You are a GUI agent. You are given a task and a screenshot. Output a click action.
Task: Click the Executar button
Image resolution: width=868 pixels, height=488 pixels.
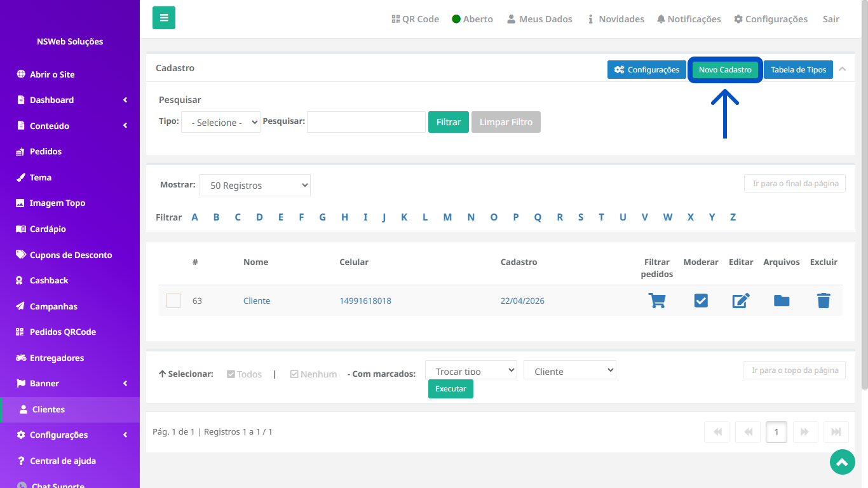451,389
